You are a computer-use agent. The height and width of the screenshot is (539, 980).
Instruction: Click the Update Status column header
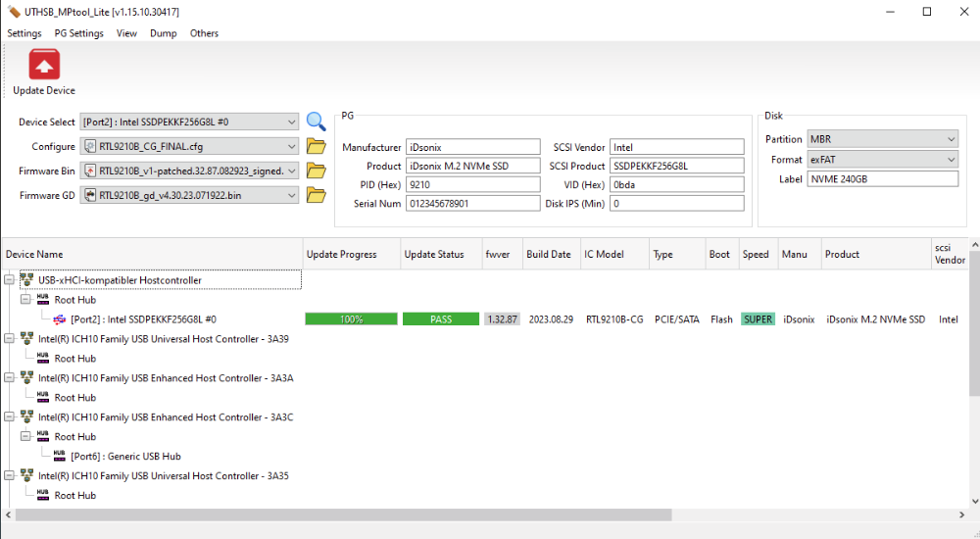(434, 255)
